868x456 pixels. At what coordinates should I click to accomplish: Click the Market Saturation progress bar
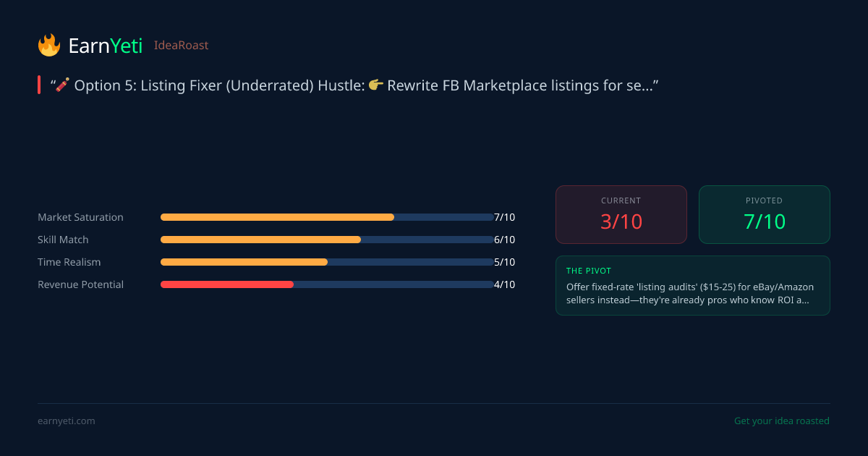coord(327,217)
